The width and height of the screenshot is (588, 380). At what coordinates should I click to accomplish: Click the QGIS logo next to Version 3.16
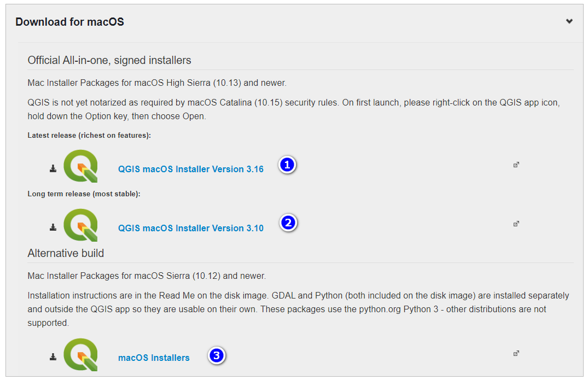80,166
